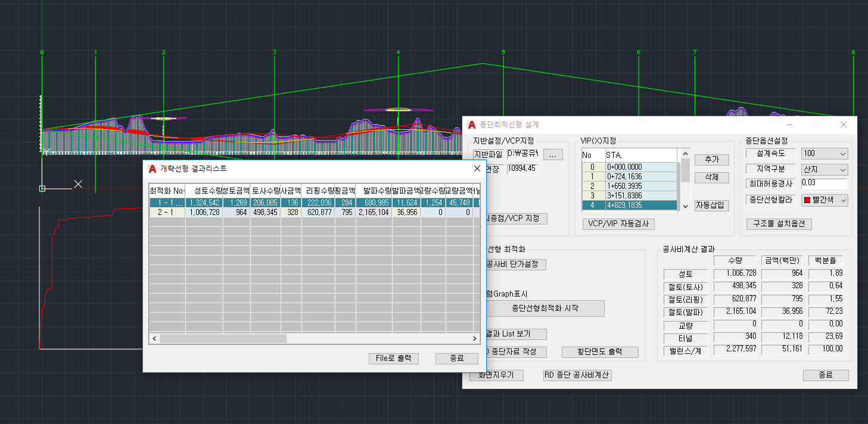
Task: Select row 2 - 1 in result list
Action: coord(167,212)
